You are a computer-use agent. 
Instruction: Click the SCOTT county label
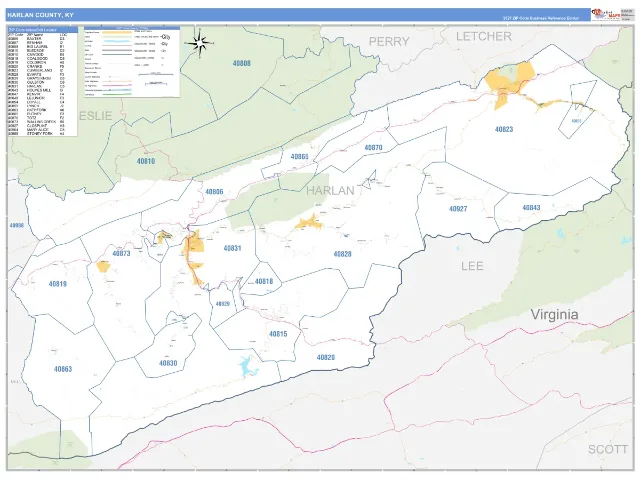[x=608, y=449]
